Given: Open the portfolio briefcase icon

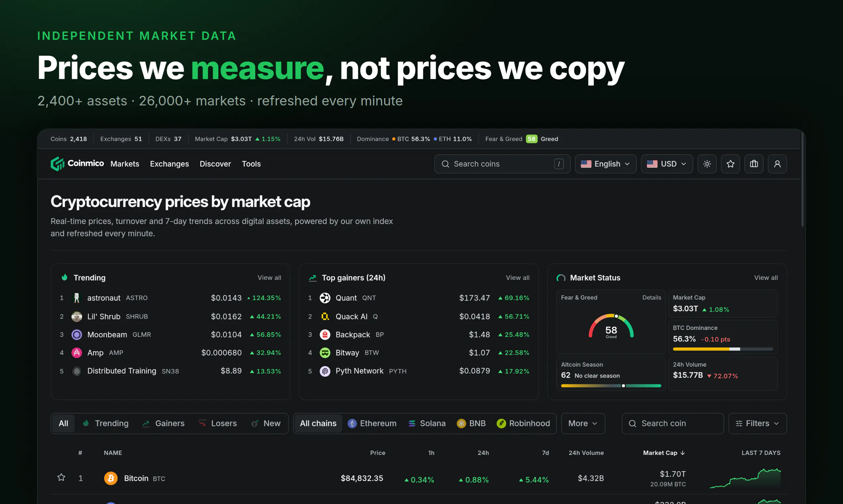Looking at the screenshot, I should coord(754,164).
